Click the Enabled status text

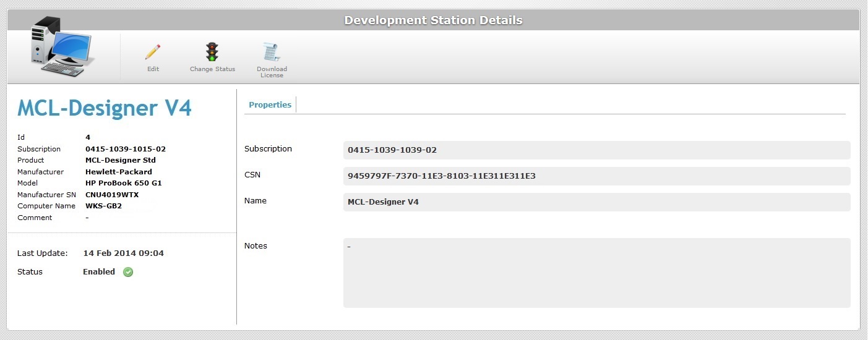coord(99,272)
